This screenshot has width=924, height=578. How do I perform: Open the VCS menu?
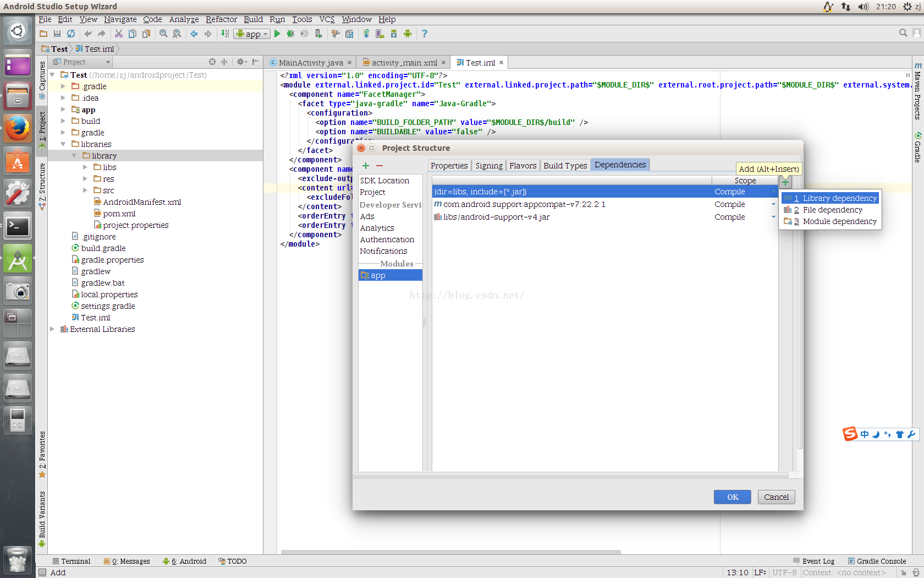(x=327, y=19)
